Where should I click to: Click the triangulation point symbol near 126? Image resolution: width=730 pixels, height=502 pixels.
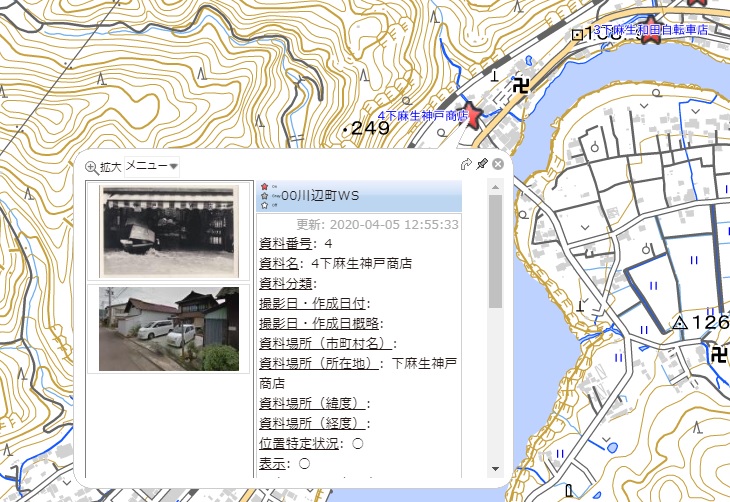pyautogui.click(x=680, y=322)
